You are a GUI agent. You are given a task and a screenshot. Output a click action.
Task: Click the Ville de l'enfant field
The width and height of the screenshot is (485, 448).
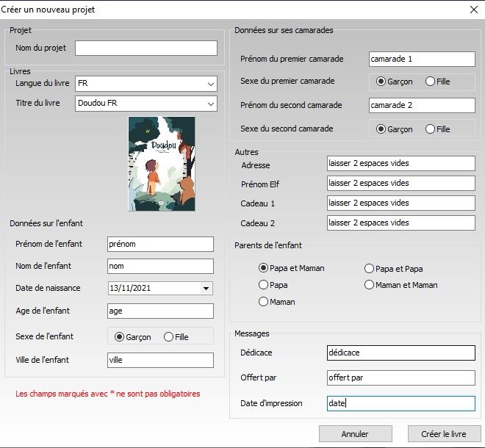tap(159, 360)
